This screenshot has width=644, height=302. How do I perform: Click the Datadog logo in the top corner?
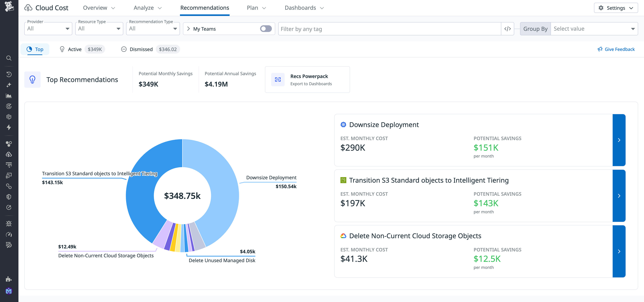(x=9, y=7)
